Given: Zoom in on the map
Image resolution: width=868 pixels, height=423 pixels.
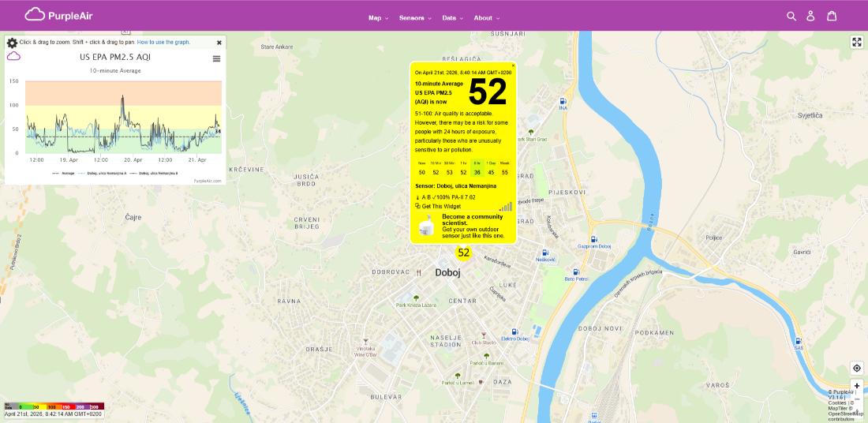Looking at the screenshot, I should coord(857,386).
